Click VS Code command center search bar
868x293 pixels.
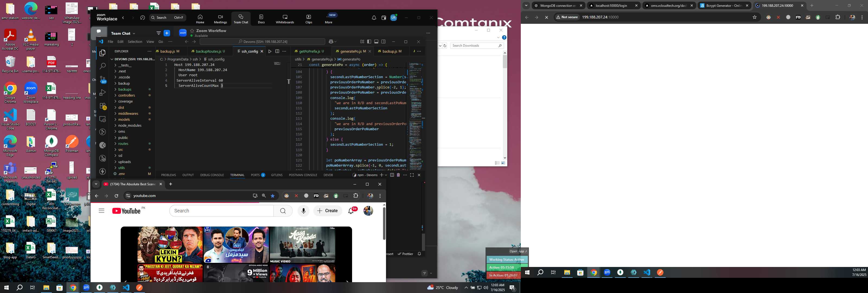[263, 42]
